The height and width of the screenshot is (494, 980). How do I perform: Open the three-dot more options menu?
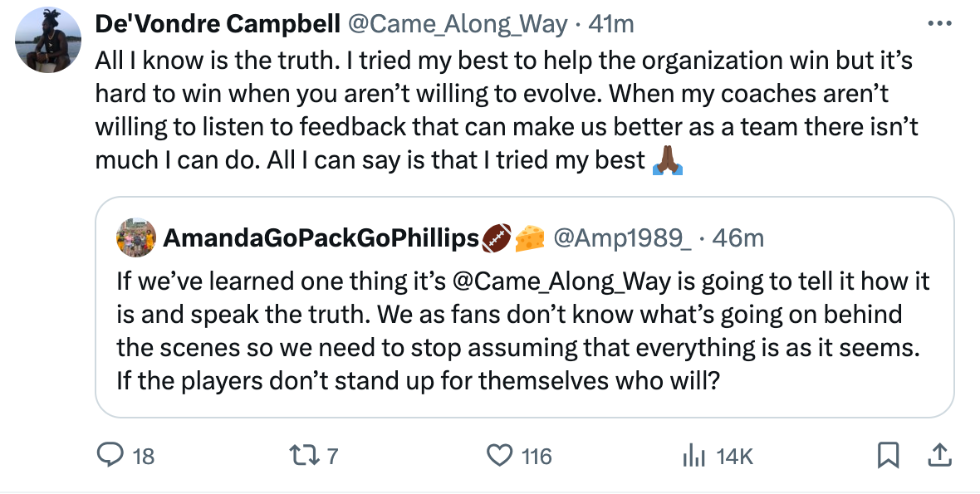939,24
